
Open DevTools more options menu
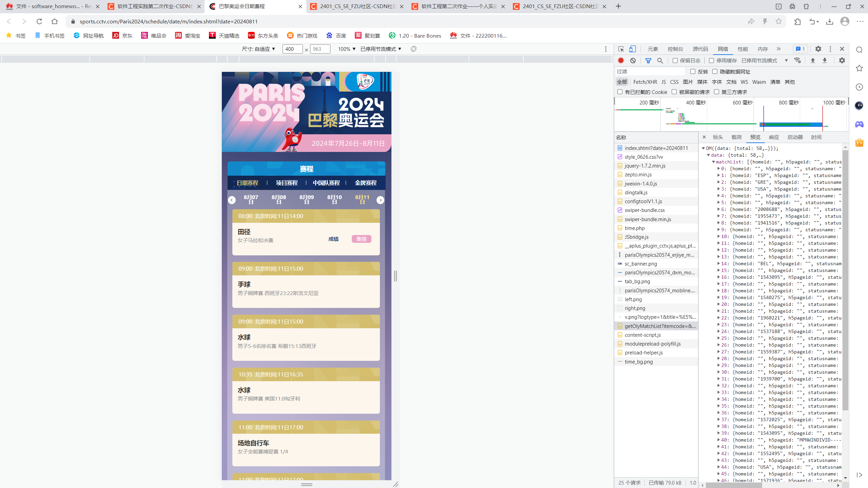pyautogui.click(x=830, y=49)
